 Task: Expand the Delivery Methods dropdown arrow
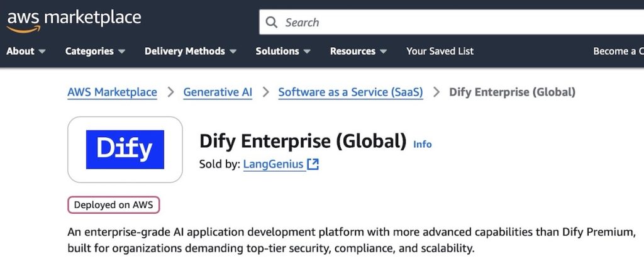[x=233, y=52]
